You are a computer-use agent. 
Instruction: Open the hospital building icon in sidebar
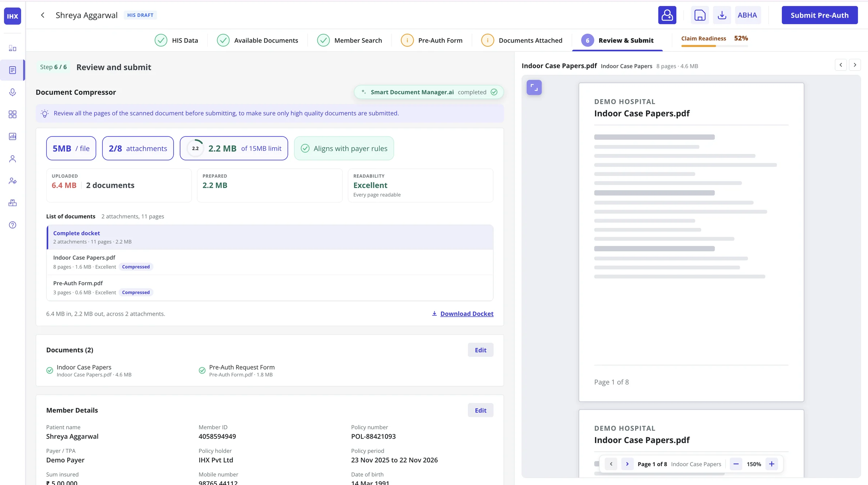pyautogui.click(x=13, y=203)
